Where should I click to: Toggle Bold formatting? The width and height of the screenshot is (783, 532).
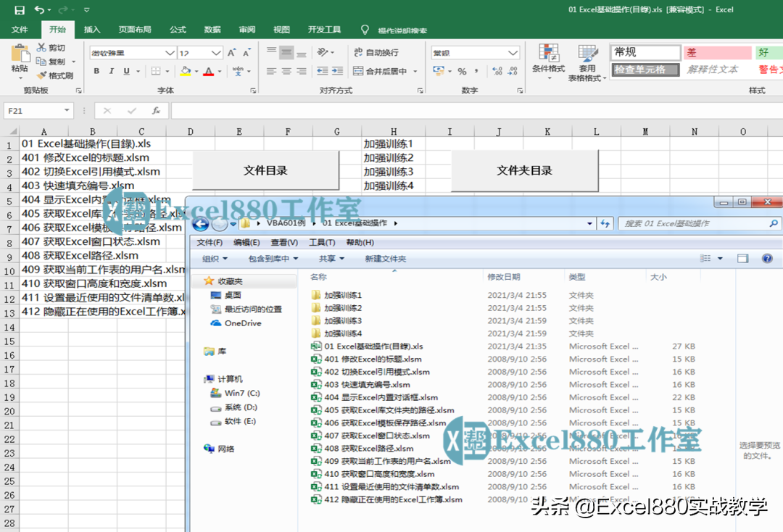(96, 71)
